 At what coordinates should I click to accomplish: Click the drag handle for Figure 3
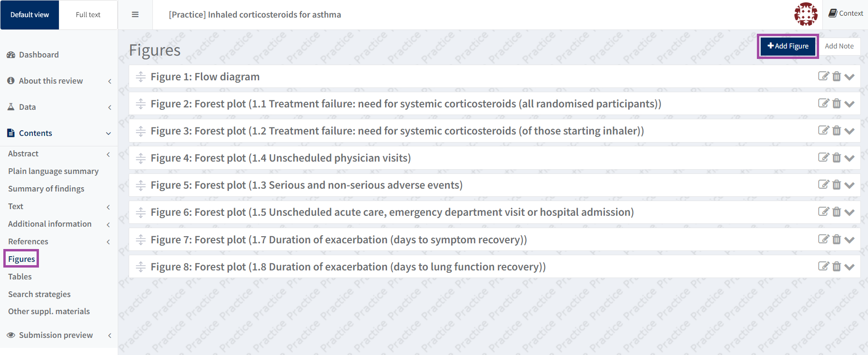(x=141, y=131)
